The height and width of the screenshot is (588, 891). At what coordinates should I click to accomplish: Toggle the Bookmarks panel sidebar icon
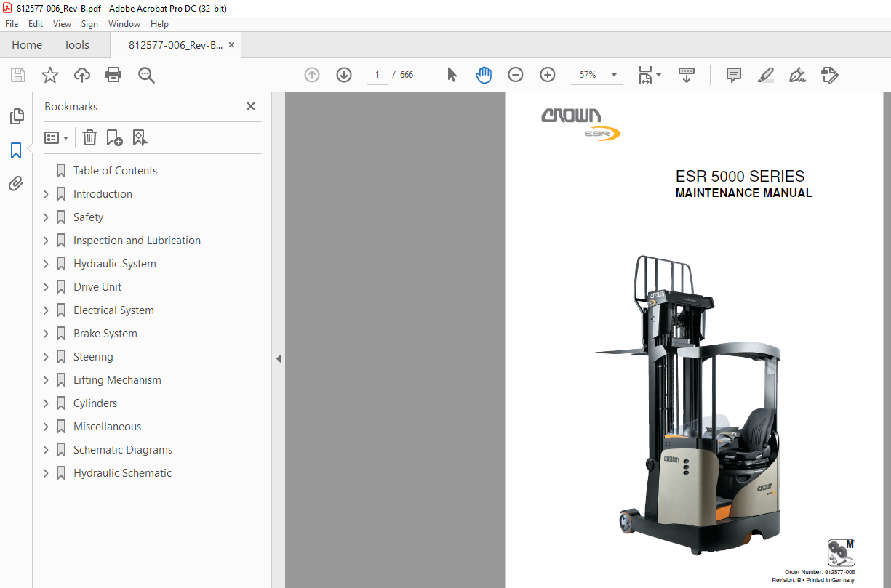(16, 150)
